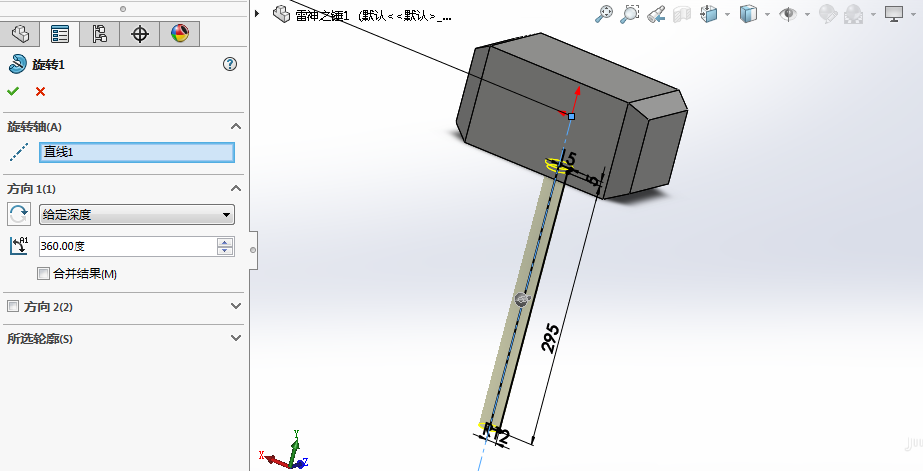Image resolution: width=923 pixels, height=471 pixels.
Task: Select the 直线1 axis field
Action: tap(137, 152)
